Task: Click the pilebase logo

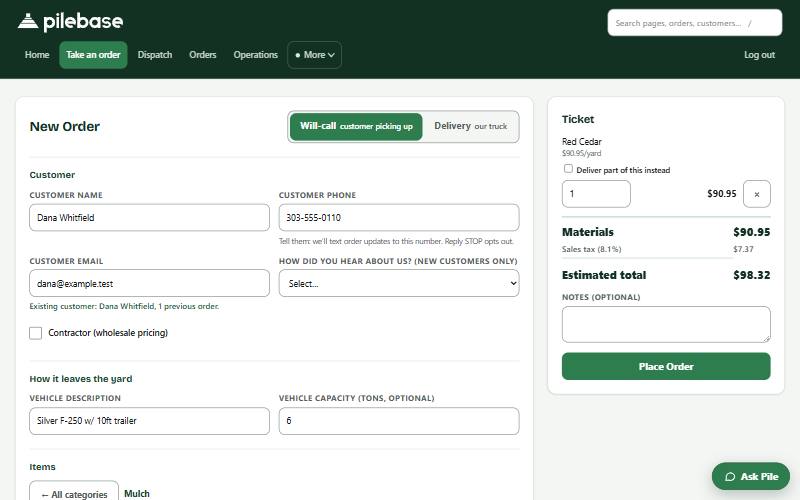Action: point(70,21)
